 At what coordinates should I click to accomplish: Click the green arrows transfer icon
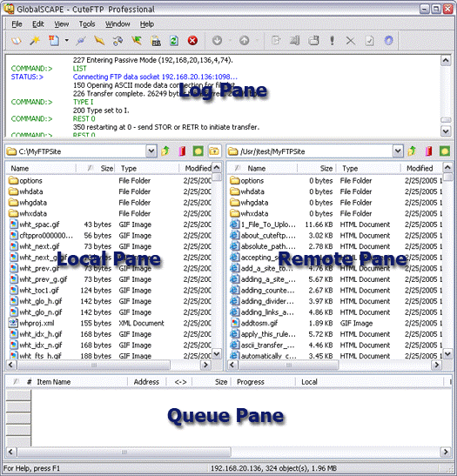(x=137, y=40)
